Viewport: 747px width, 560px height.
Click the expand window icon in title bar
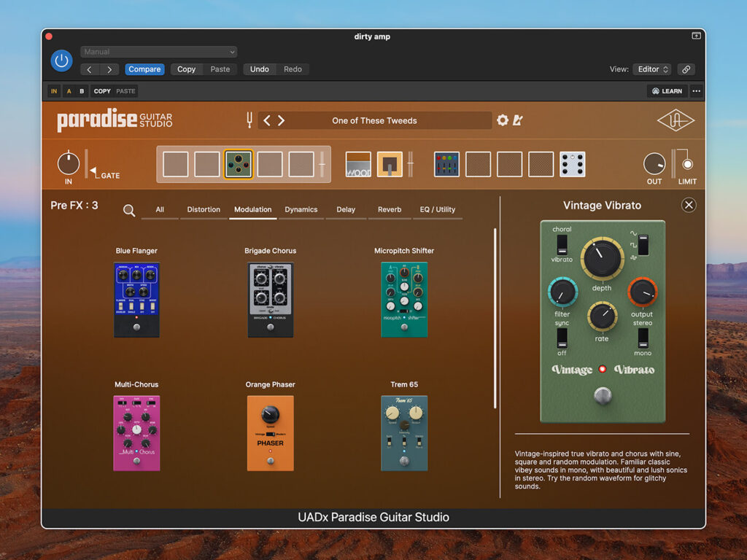(696, 36)
